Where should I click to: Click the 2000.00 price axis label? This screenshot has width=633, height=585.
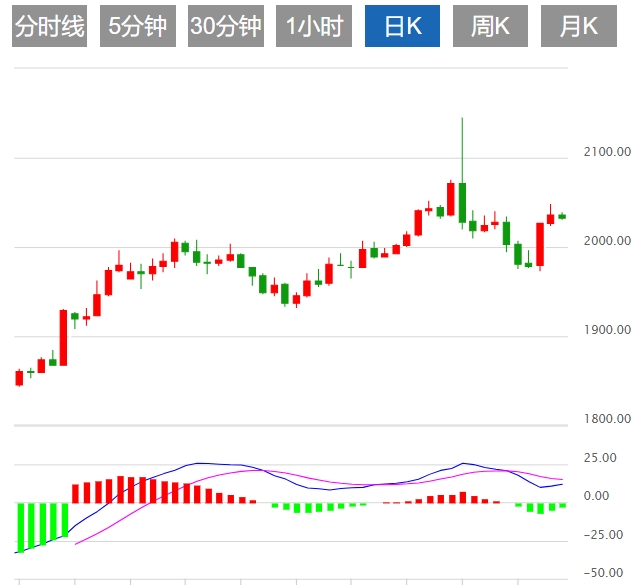pos(605,241)
